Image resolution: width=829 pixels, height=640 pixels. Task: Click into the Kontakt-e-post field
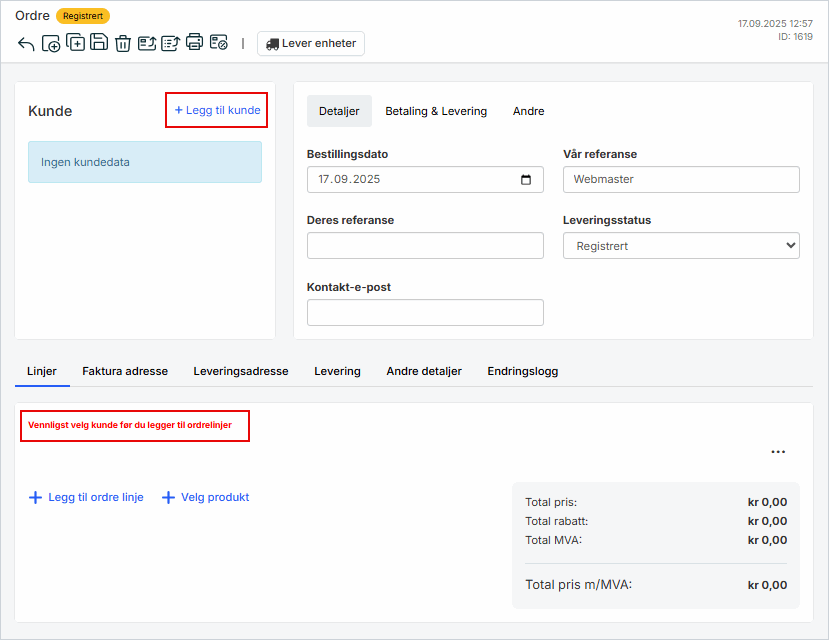(425, 313)
